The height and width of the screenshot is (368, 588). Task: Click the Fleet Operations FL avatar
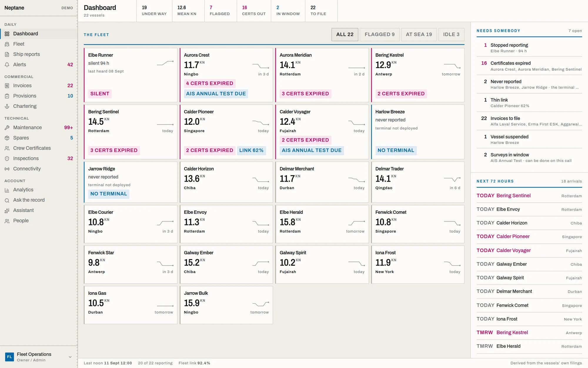9,357
